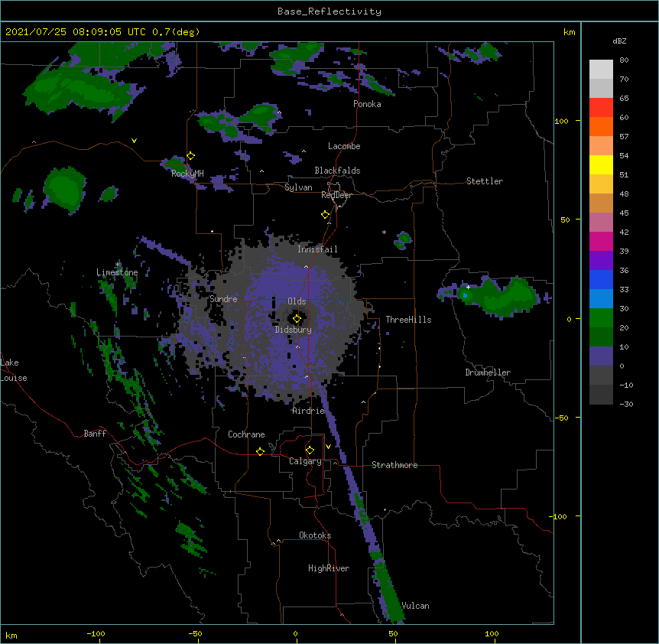Click the km unit label at bottom left

[x=11, y=635]
